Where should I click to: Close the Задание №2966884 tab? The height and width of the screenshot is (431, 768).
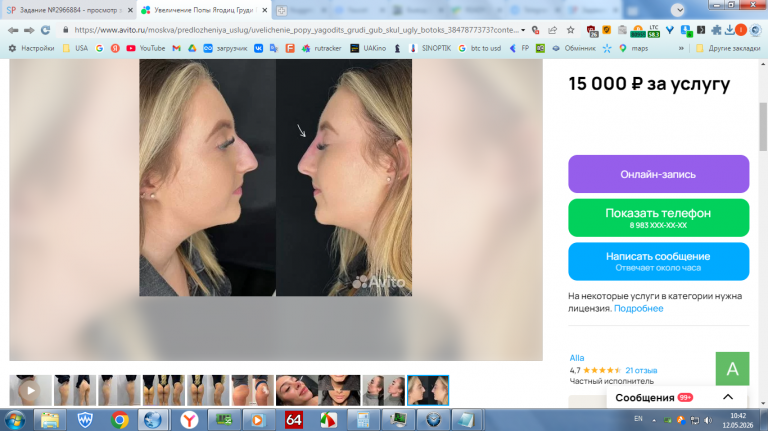(130, 10)
